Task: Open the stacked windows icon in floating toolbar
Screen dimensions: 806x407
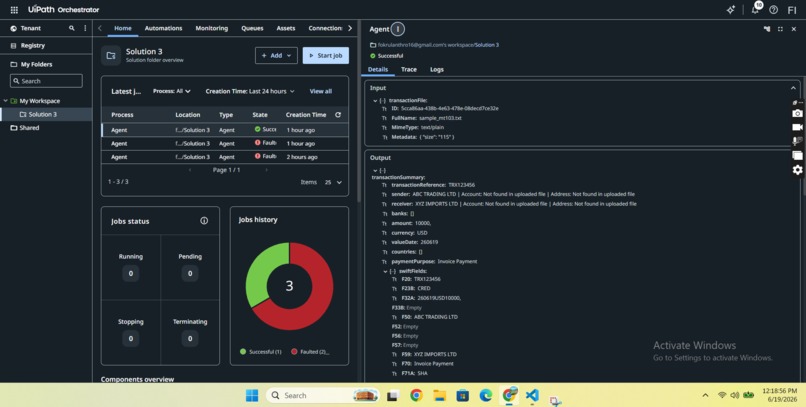Action: click(797, 155)
